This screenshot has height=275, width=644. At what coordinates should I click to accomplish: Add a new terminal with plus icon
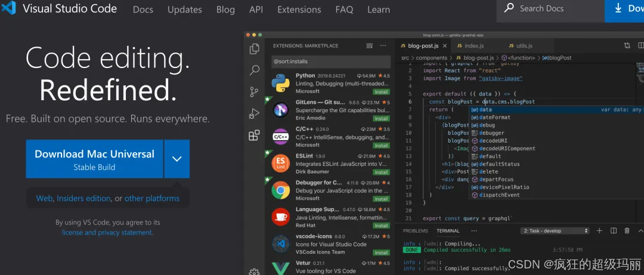coord(599,231)
